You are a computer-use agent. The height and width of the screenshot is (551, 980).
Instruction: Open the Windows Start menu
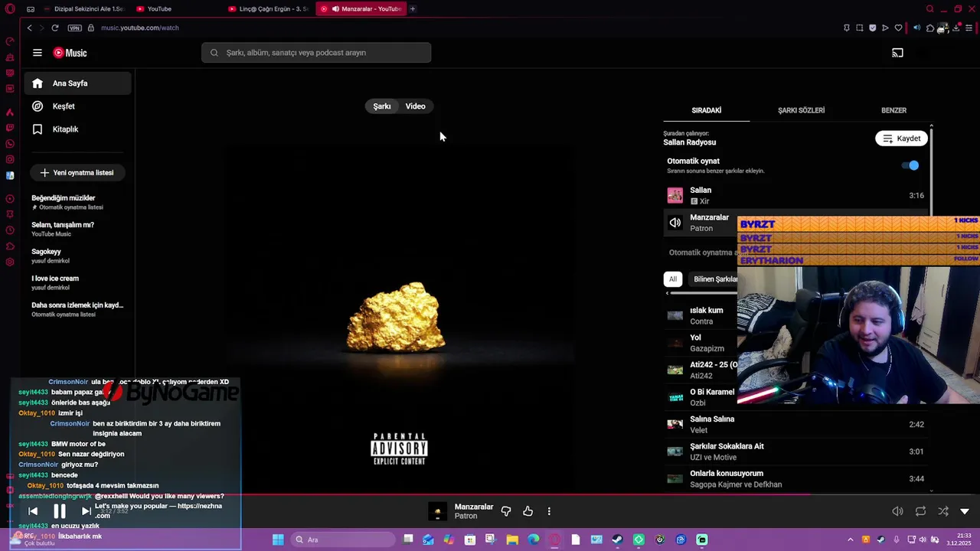pos(278,540)
